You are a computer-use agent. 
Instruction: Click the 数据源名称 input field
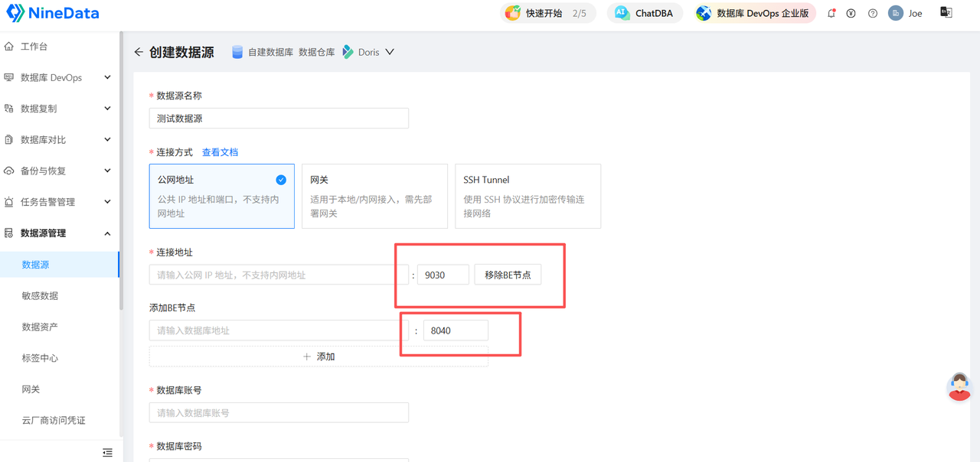tap(279, 119)
